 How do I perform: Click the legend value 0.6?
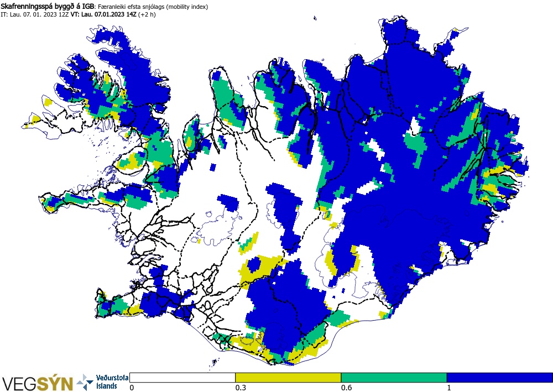346,388
